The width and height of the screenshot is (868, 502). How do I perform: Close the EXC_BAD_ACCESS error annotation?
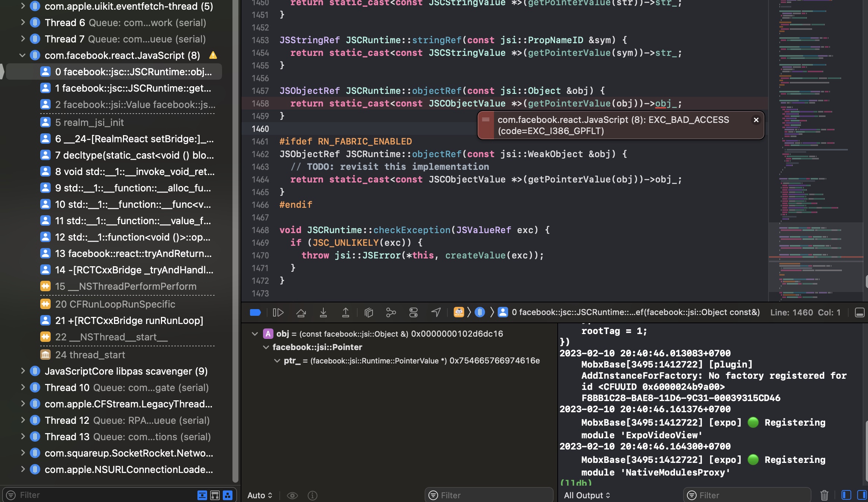pos(756,120)
